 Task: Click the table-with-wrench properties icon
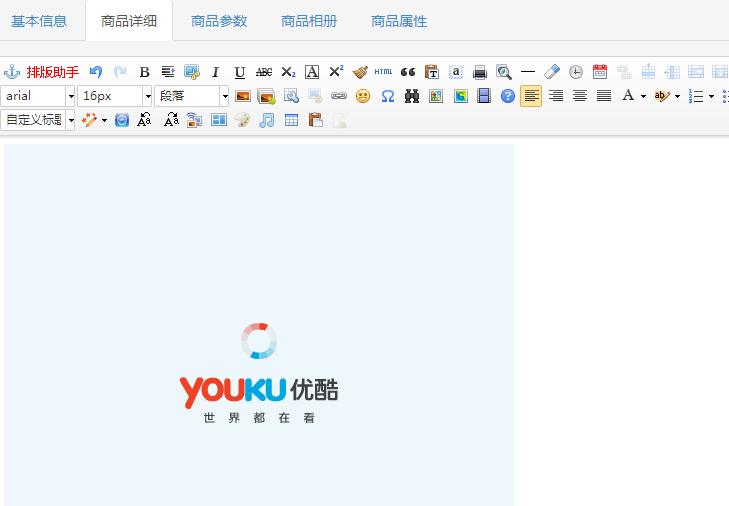291,96
